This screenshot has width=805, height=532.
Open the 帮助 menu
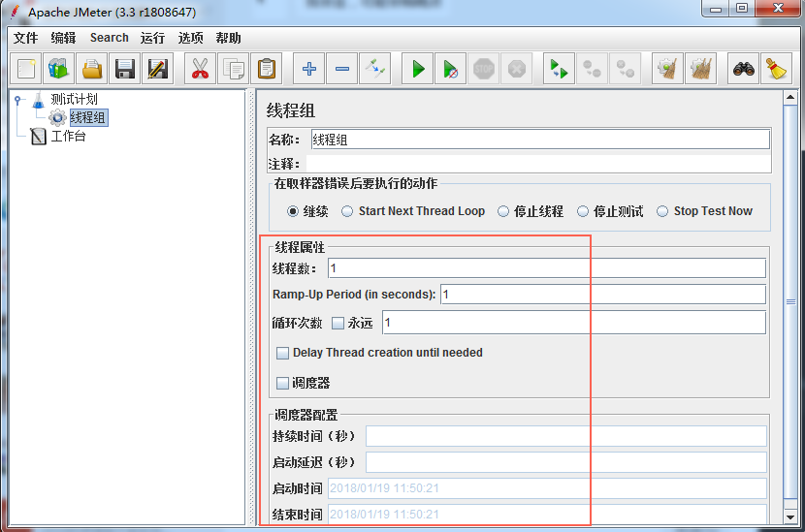pyautogui.click(x=229, y=38)
